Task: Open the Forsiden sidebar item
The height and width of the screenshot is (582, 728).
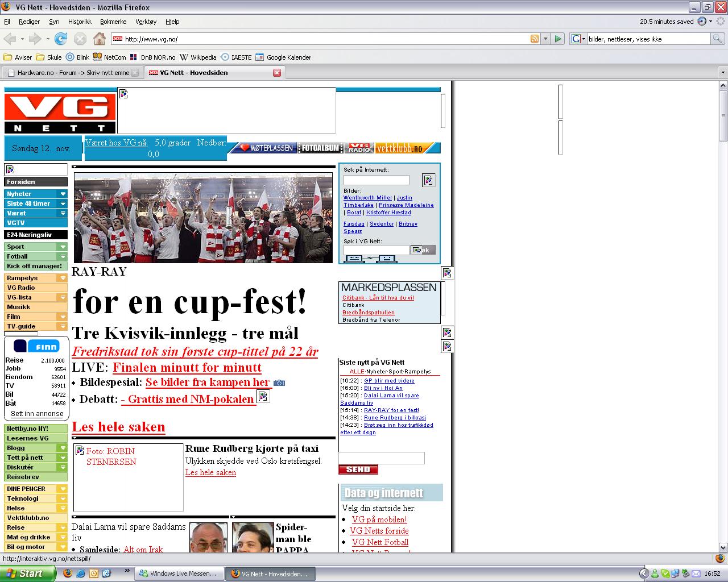Action: click(x=36, y=182)
